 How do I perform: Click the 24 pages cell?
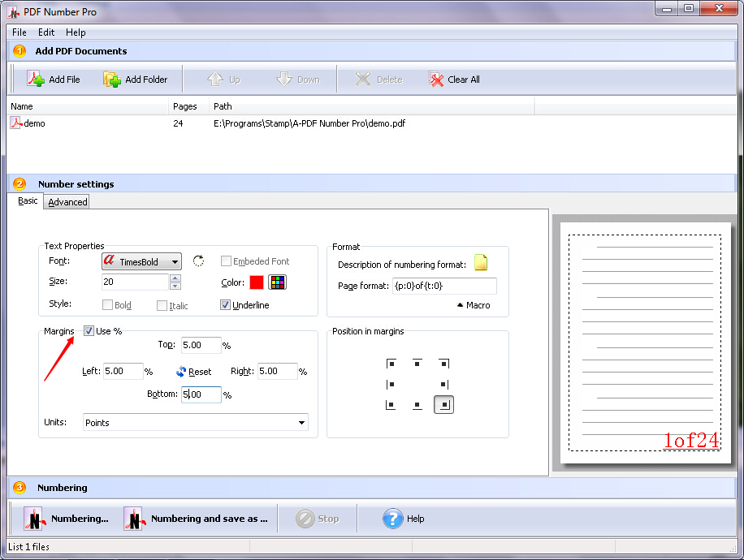pyautogui.click(x=178, y=123)
